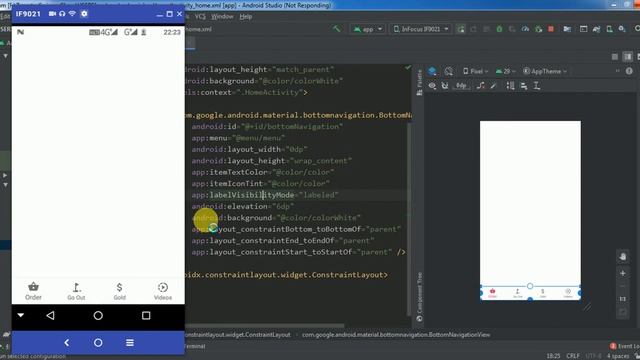Click the orientation for preview icon
This screenshot has width=640, height=360.
tap(449, 71)
